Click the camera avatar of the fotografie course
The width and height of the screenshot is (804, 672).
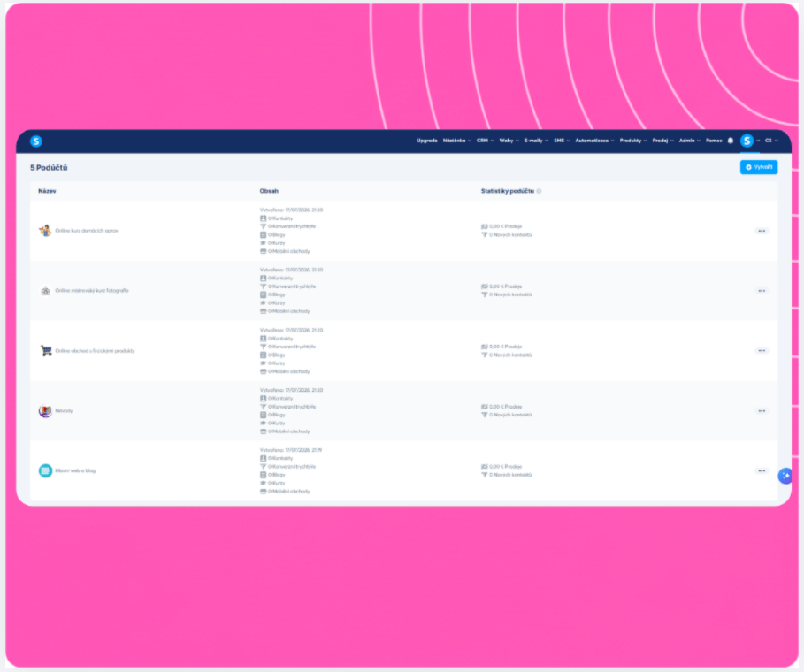46,291
